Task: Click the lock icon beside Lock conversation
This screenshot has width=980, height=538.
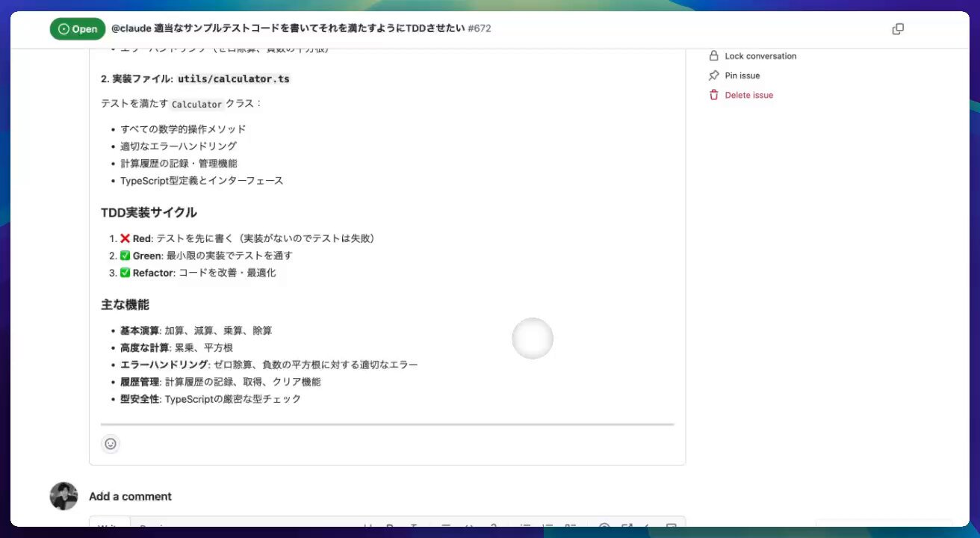Action: pyautogui.click(x=713, y=56)
